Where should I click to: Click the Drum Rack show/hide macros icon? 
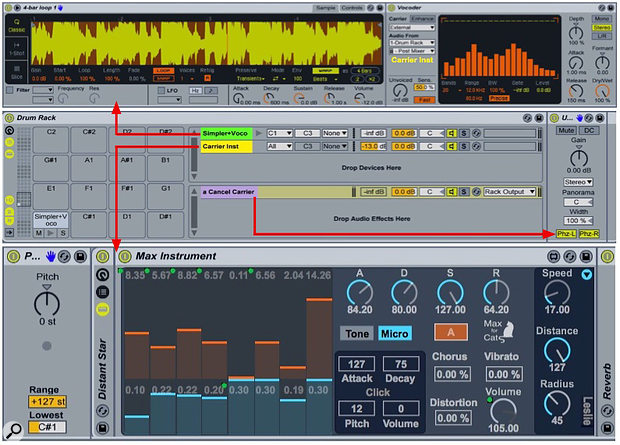click(9, 131)
